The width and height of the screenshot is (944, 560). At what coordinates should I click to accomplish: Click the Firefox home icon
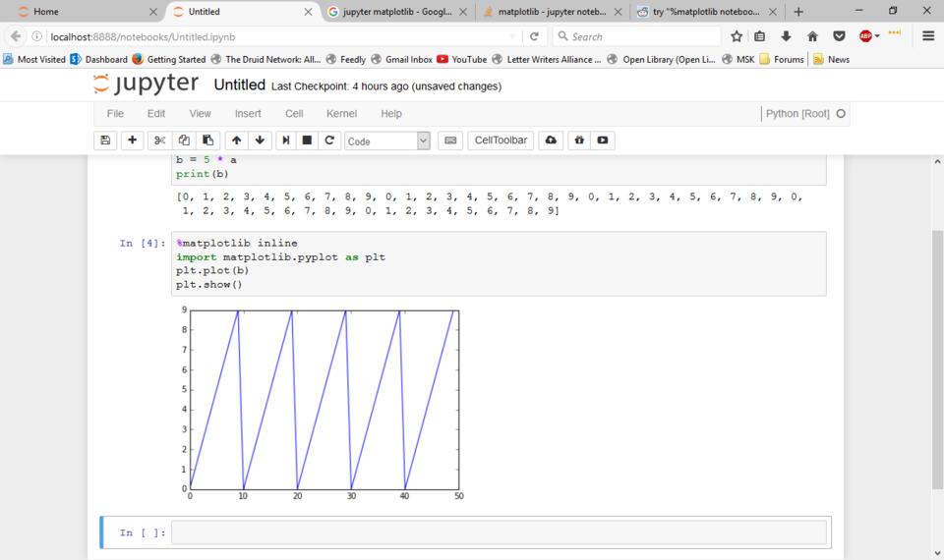click(x=812, y=36)
